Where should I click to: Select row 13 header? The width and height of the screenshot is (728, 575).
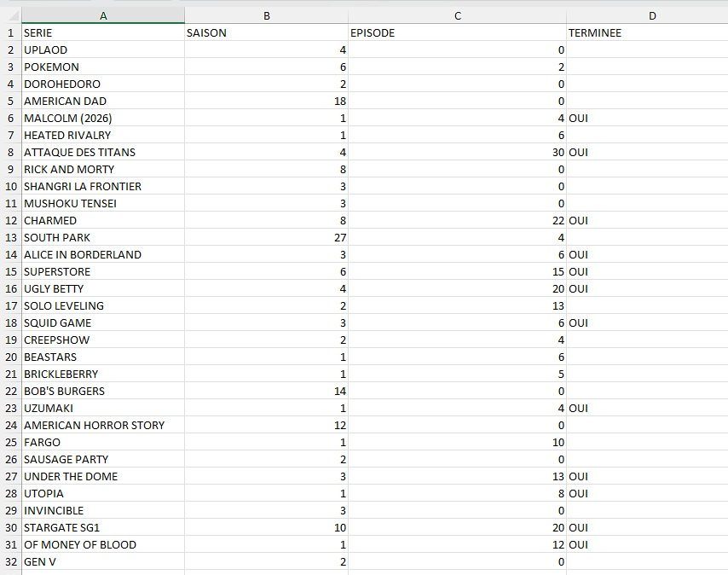[11, 237]
